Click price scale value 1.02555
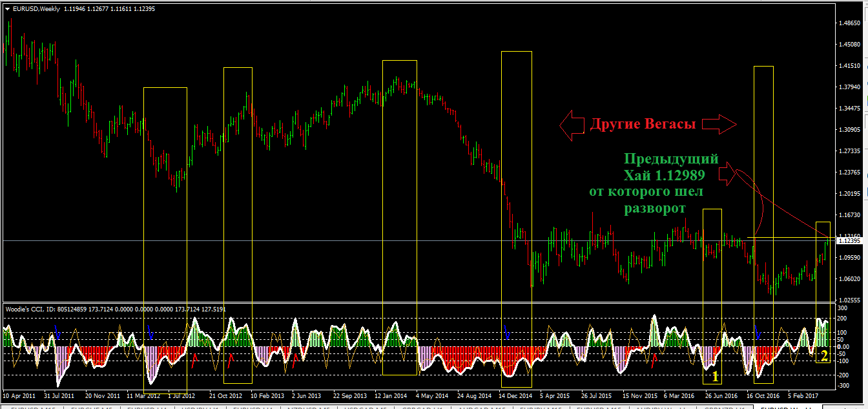The width and height of the screenshot is (868, 409). [849, 300]
